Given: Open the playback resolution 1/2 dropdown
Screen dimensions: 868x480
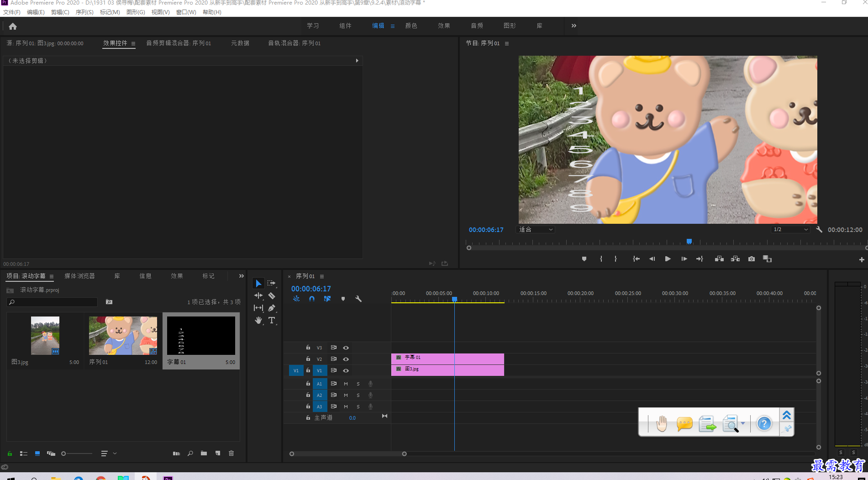Looking at the screenshot, I should (x=790, y=229).
